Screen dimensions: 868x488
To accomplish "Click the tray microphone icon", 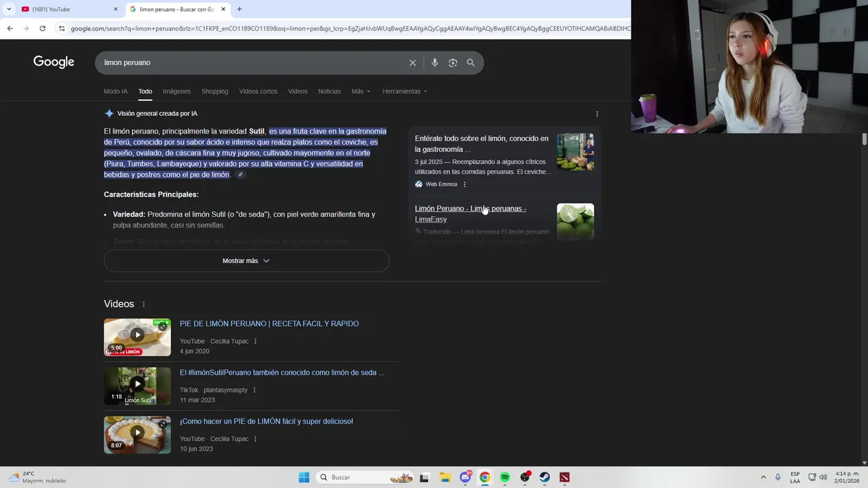I will [778, 477].
